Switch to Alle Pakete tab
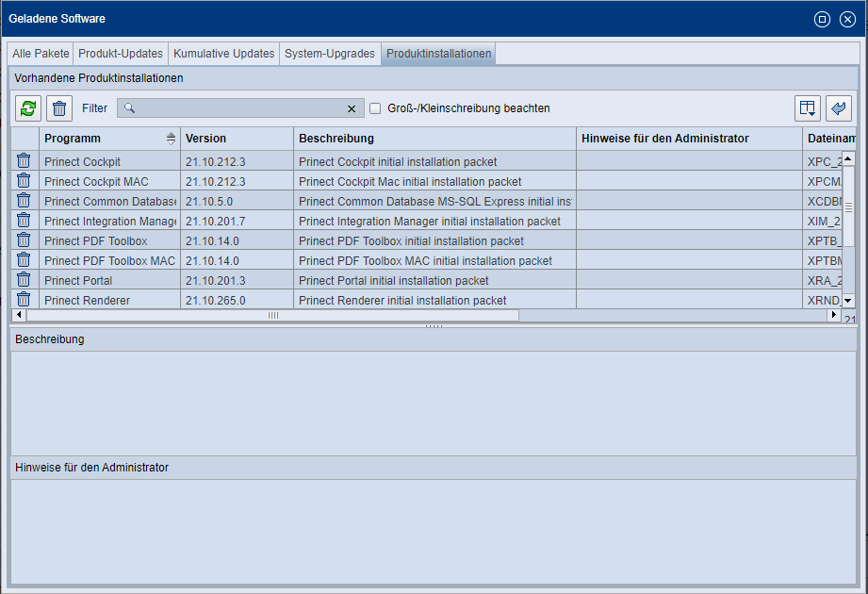This screenshot has width=868, height=594. pyautogui.click(x=41, y=54)
